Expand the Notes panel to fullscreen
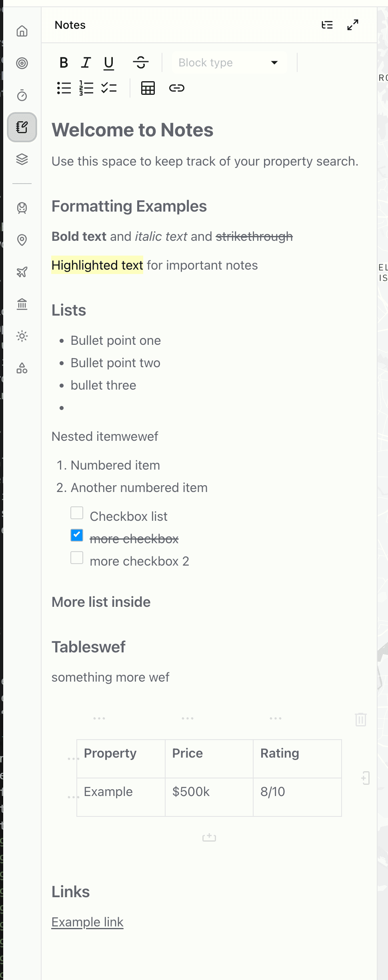 point(352,25)
